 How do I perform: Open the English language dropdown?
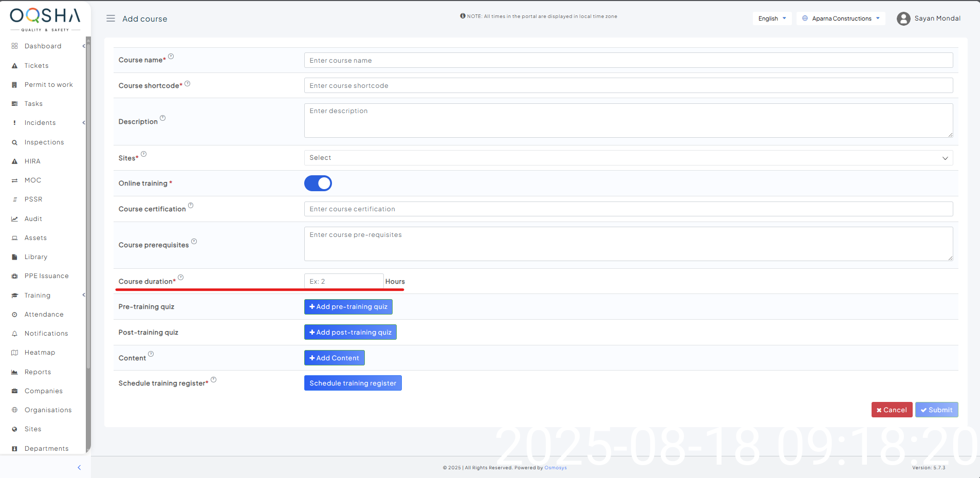(x=772, y=19)
